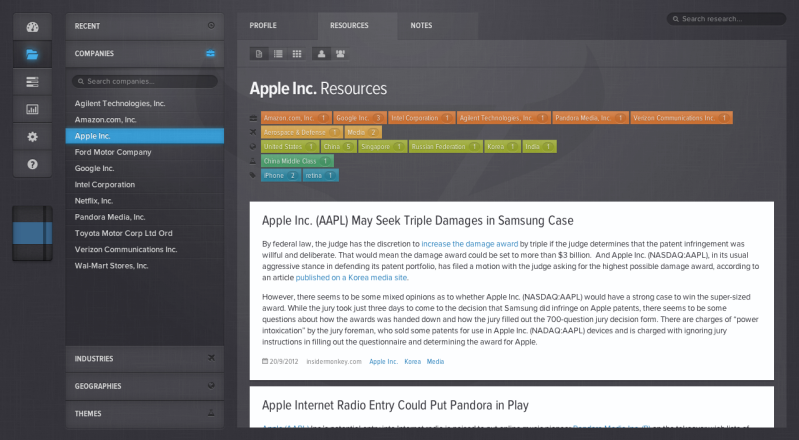Image resolution: width=799 pixels, height=440 pixels.
Task: Filter by Intel Corporation orange tag
Action: point(422,118)
